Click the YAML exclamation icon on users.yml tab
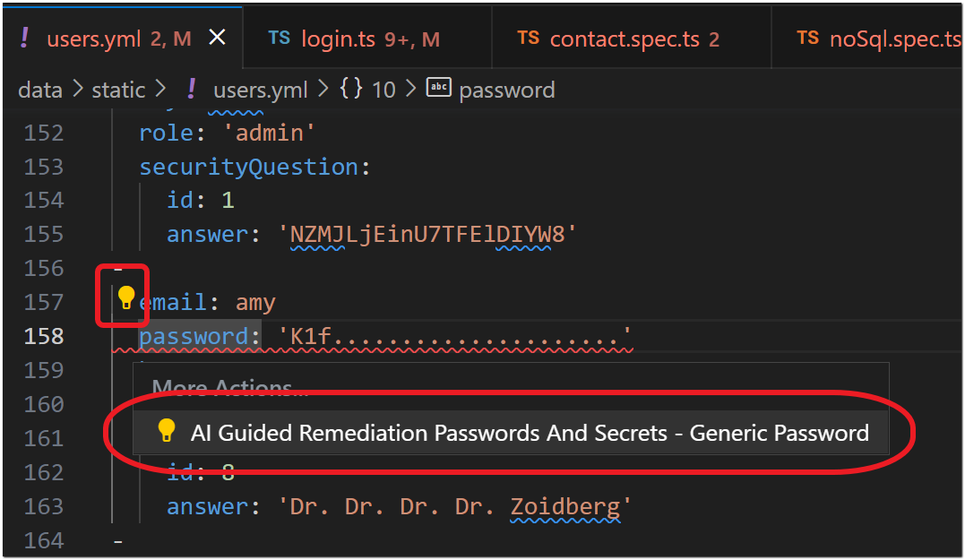This screenshot has height=560, width=965. point(24,39)
